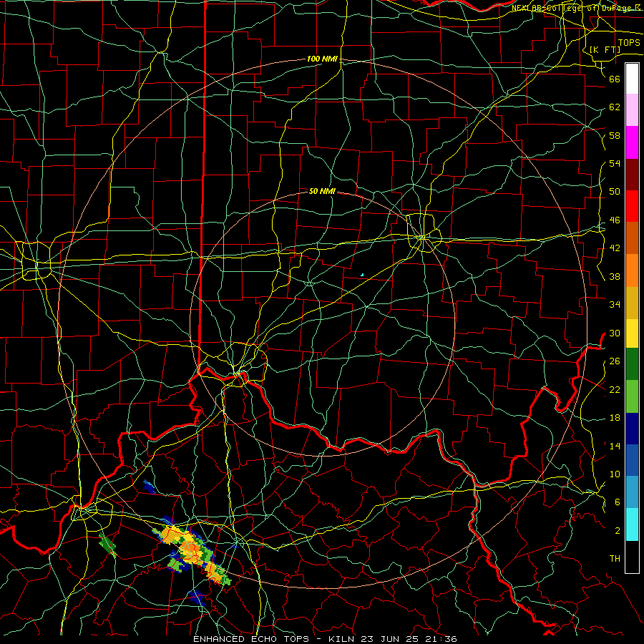Click the "TOPS" legend heading
This screenshot has width=644, height=644.
click(x=629, y=43)
